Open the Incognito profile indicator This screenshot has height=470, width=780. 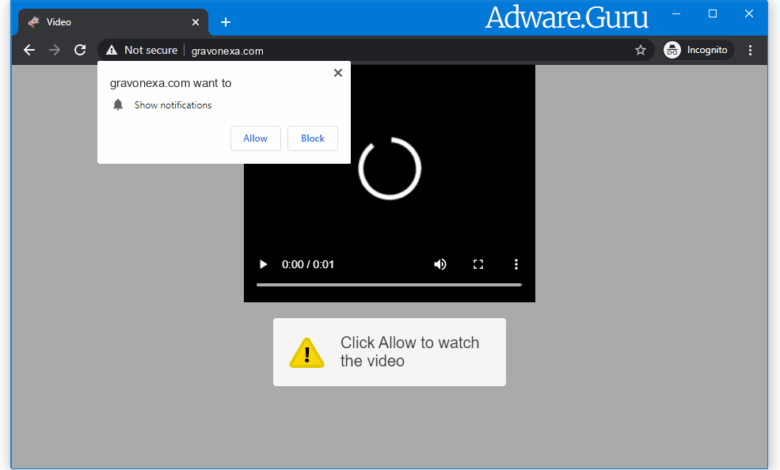click(x=698, y=50)
